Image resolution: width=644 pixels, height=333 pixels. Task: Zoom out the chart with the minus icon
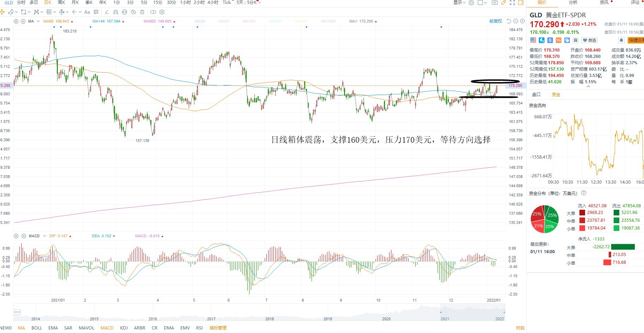[x=516, y=21]
